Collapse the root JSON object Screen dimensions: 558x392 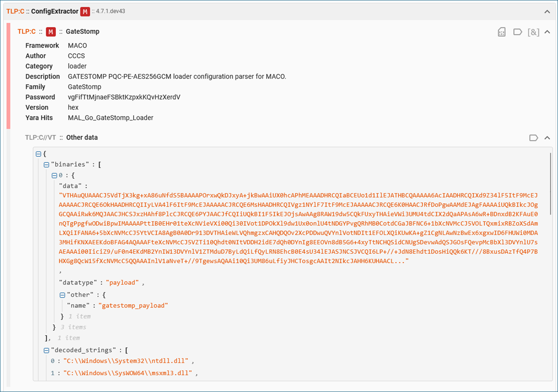pyautogui.click(x=38, y=154)
